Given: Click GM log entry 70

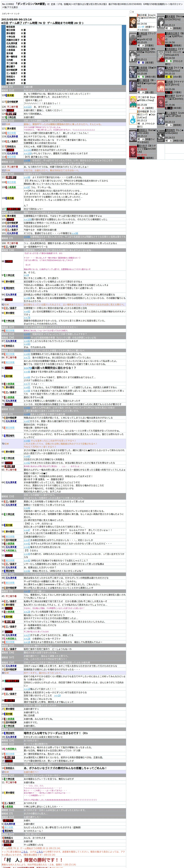Looking at the screenshot, I should pyautogui.click(x=64, y=444).
